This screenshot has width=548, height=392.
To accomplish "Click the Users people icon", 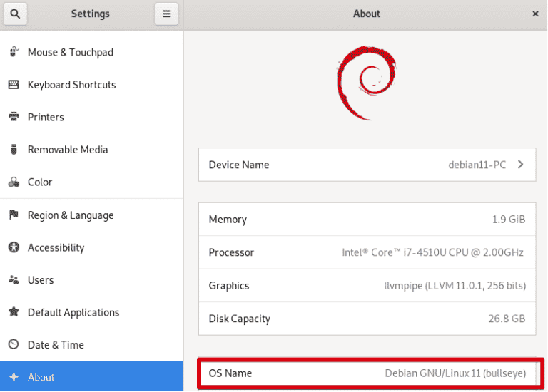I will click(x=14, y=279).
